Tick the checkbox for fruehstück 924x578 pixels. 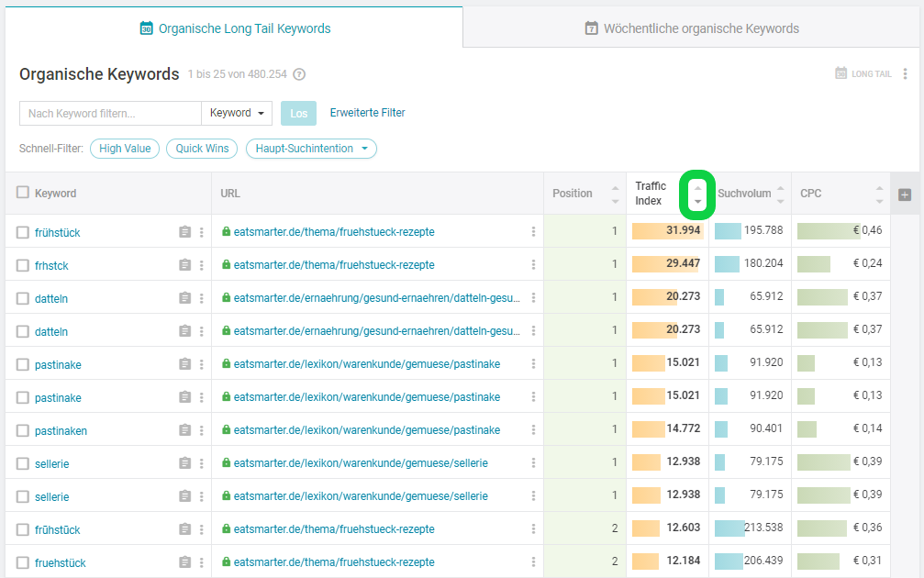22,562
